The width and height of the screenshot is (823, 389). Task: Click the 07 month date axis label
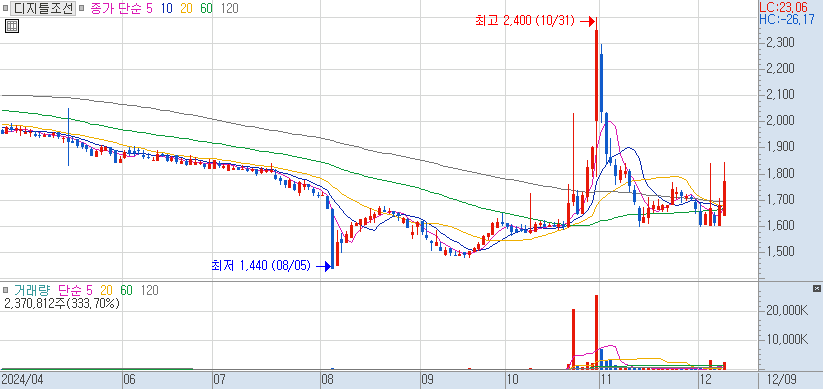(220, 379)
